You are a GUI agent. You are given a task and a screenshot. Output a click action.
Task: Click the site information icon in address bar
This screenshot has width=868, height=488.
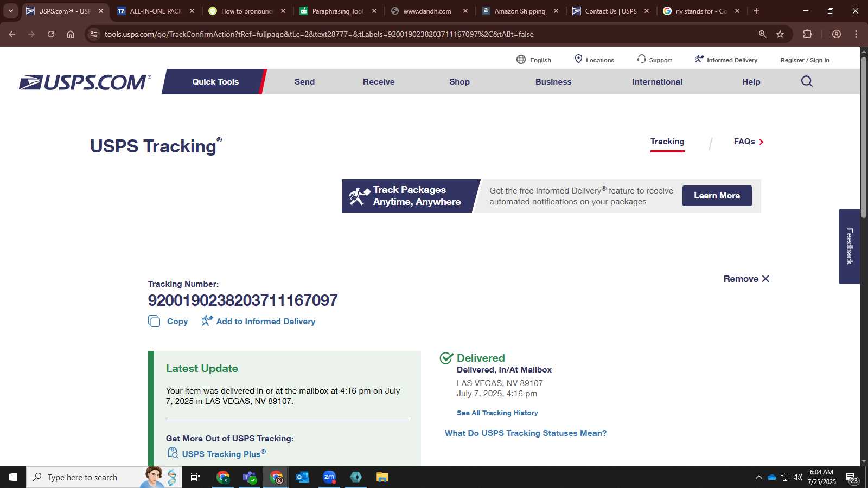(94, 34)
